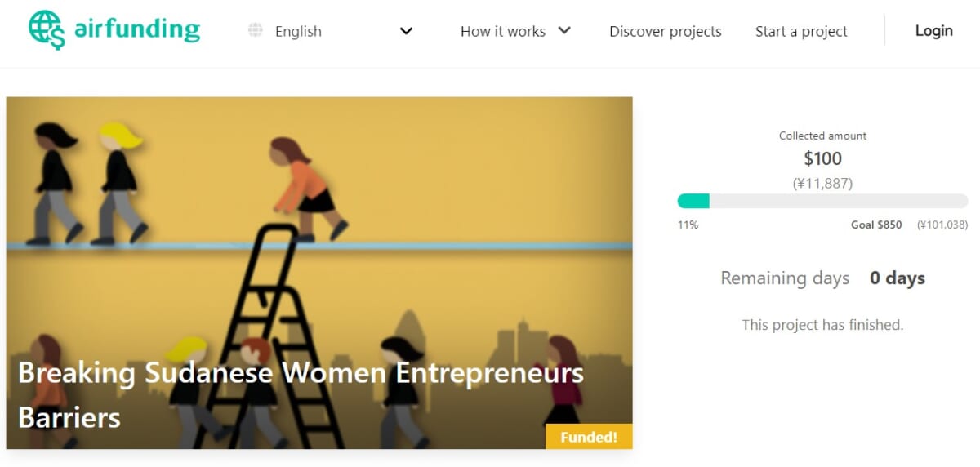Open the English language selector

[299, 32]
